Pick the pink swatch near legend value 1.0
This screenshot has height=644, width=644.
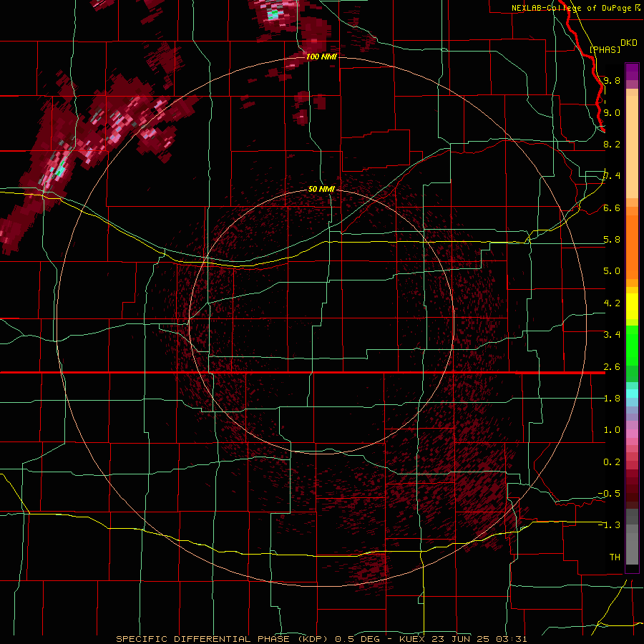pyautogui.click(x=632, y=434)
